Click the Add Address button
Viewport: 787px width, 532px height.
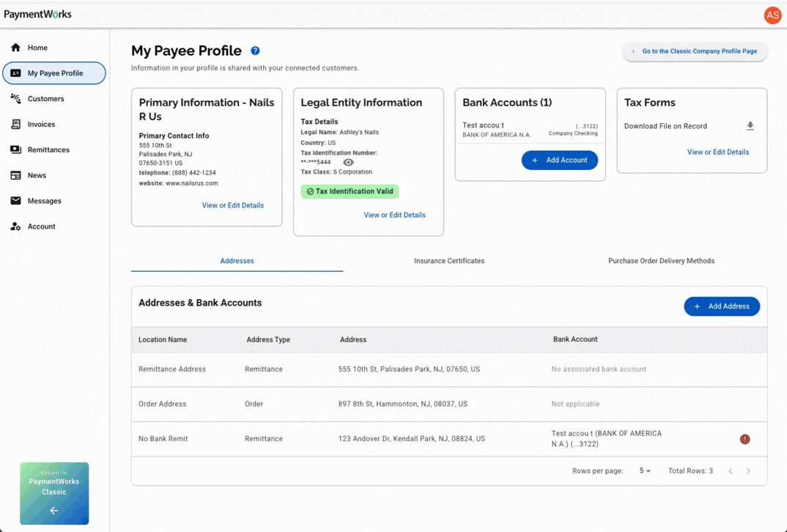[x=722, y=306]
